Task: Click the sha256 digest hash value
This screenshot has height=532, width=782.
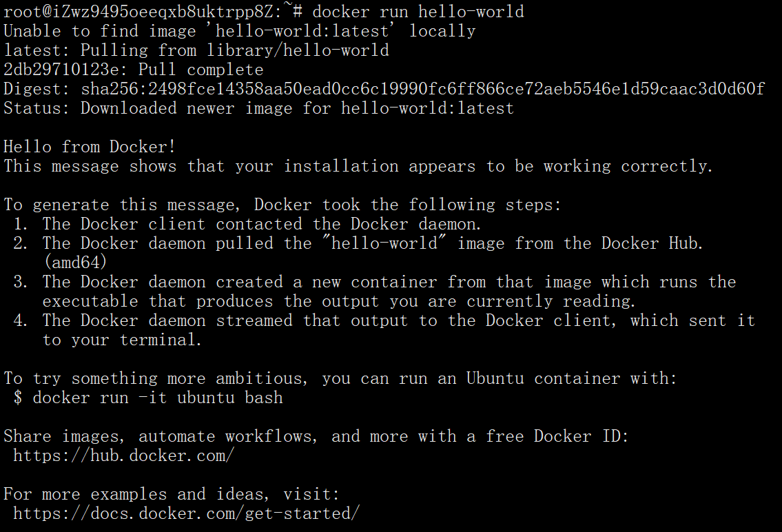Action: click(422, 89)
